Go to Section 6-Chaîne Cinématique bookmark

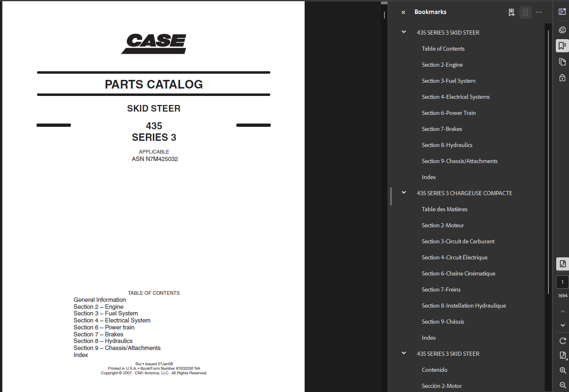pyautogui.click(x=458, y=273)
